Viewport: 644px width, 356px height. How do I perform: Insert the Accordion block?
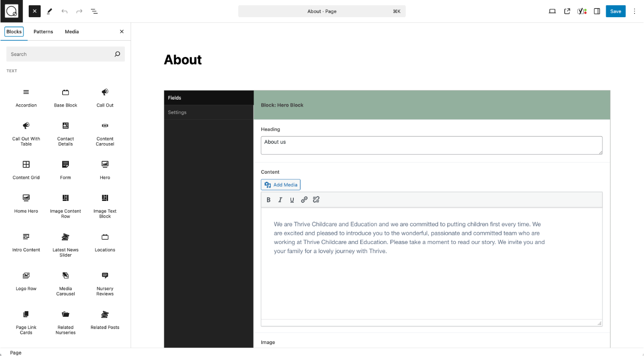point(26,98)
